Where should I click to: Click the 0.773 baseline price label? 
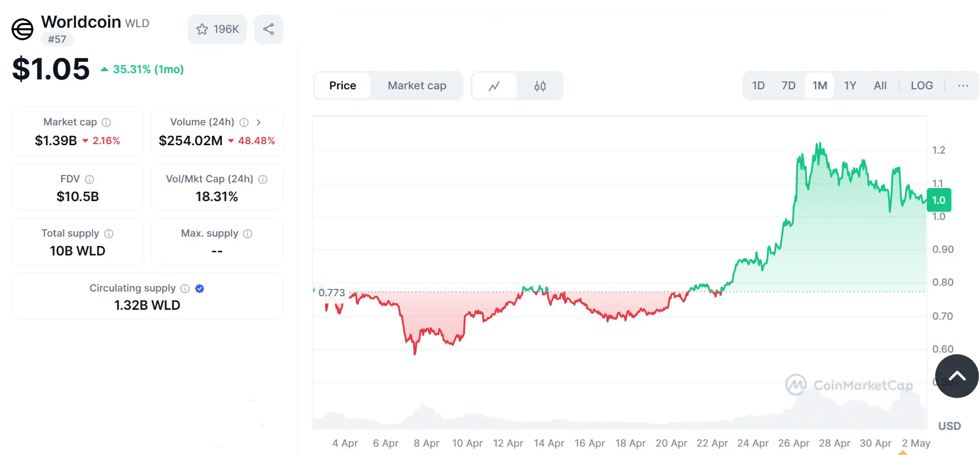[332, 293]
